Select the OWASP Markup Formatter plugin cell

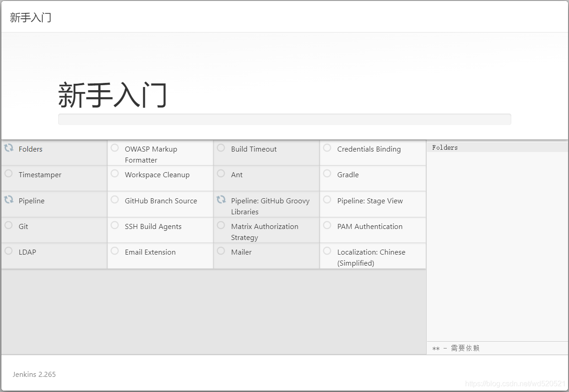pos(151,154)
